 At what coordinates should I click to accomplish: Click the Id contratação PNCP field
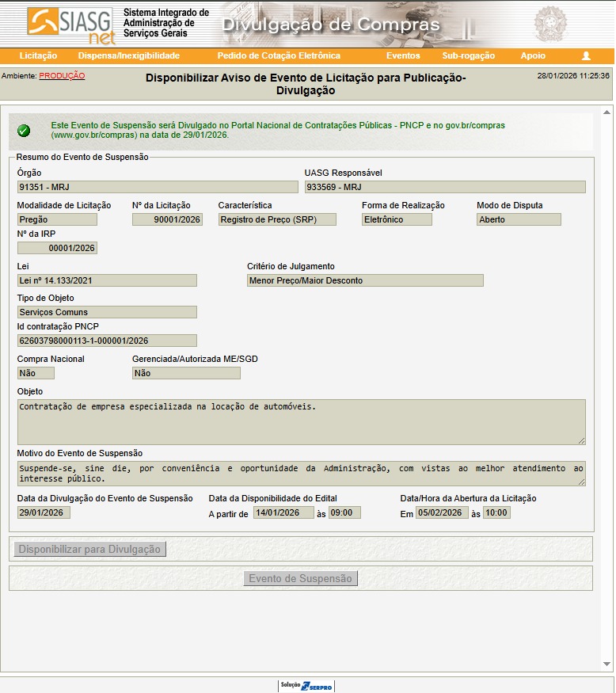[x=107, y=341]
